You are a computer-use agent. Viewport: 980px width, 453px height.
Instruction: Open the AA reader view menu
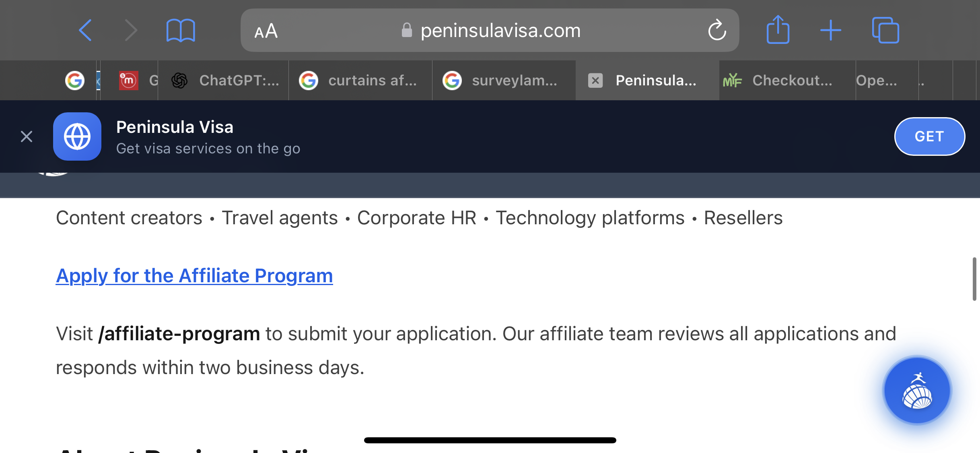(x=266, y=31)
